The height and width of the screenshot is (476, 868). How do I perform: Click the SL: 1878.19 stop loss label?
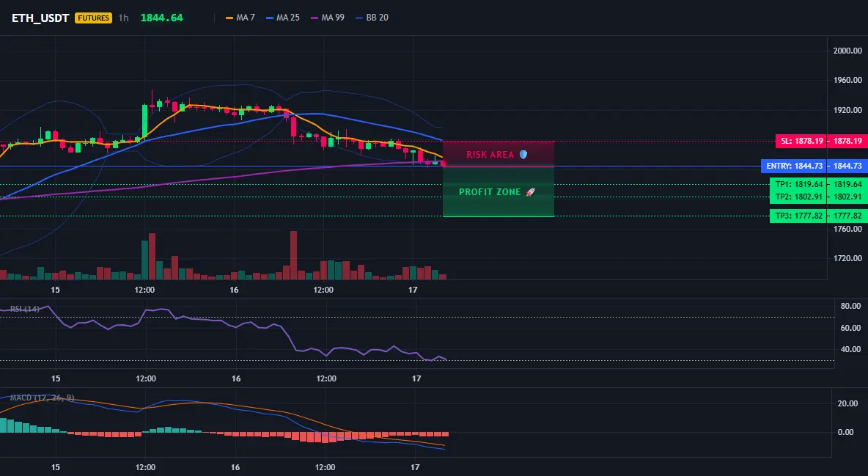801,141
